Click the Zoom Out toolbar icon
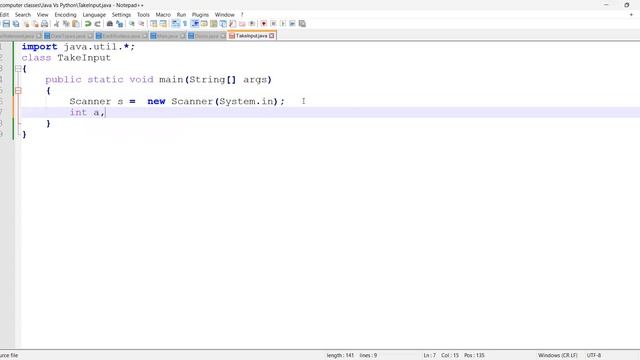Screen dimensions: 640x360 pyautogui.click(x=141, y=24)
